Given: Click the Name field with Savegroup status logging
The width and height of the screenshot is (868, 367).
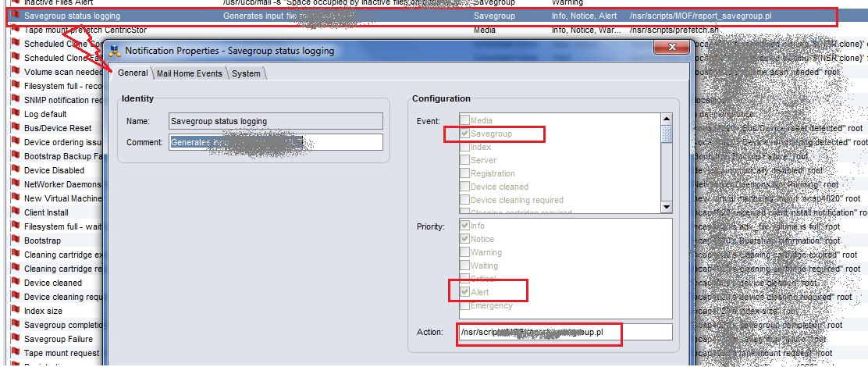Looking at the screenshot, I should click(x=276, y=121).
